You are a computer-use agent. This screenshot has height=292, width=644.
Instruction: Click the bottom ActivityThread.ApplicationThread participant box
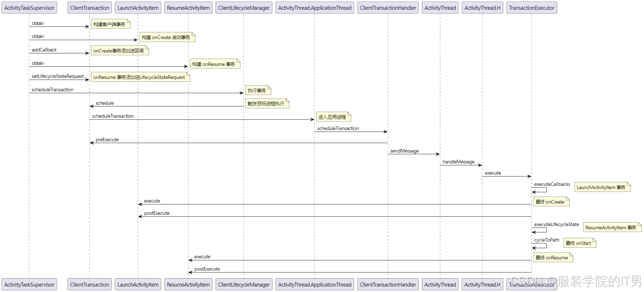pyautogui.click(x=315, y=284)
